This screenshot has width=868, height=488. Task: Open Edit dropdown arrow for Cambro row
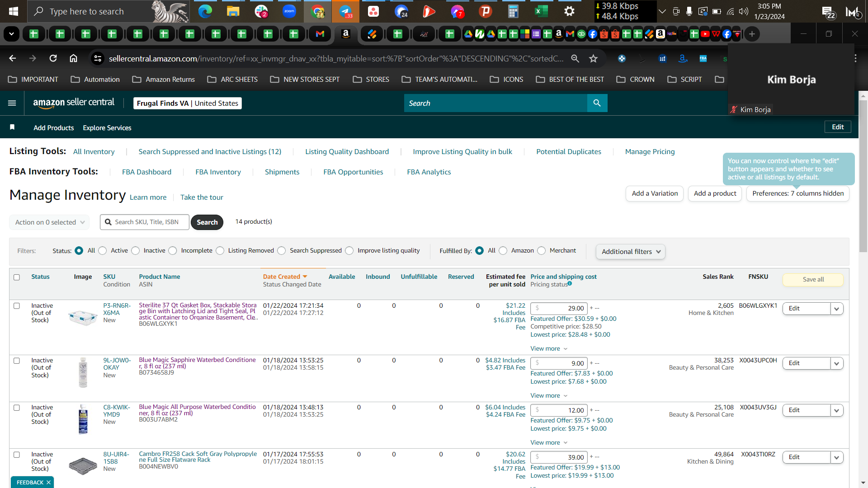click(837, 457)
